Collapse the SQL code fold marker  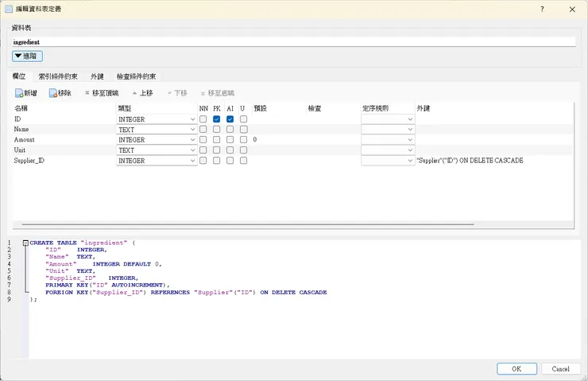tap(25, 243)
